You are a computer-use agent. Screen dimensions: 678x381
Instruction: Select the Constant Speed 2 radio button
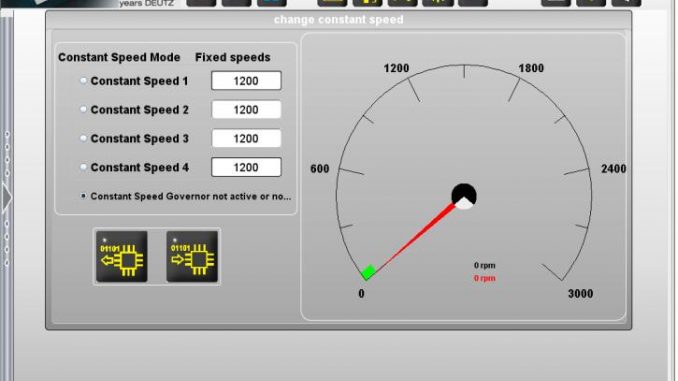point(83,109)
